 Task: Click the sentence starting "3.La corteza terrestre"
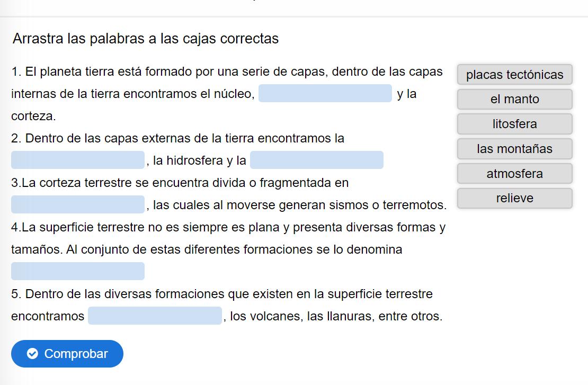point(180,183)
